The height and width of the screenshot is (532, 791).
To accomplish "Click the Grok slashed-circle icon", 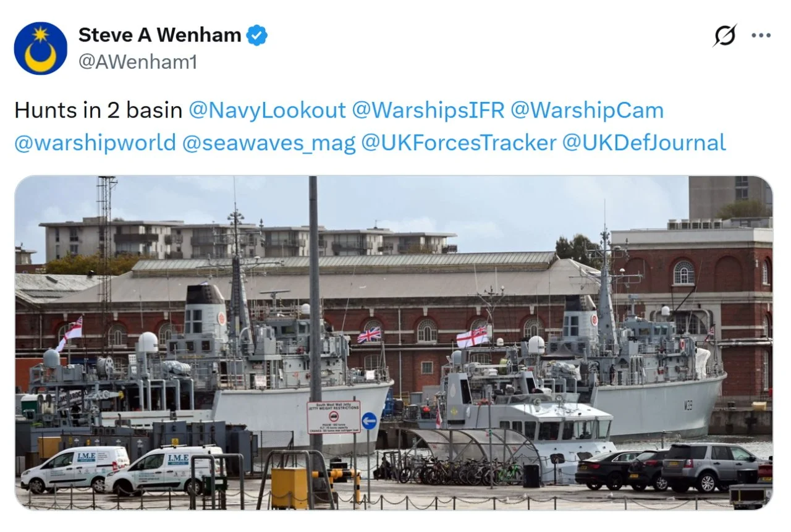I will [x=724, y=36].
